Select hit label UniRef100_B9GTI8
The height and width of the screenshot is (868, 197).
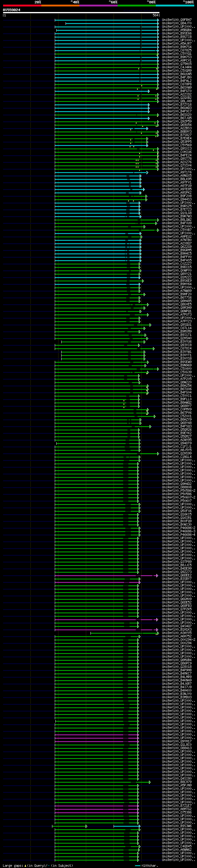pos(176,37)
